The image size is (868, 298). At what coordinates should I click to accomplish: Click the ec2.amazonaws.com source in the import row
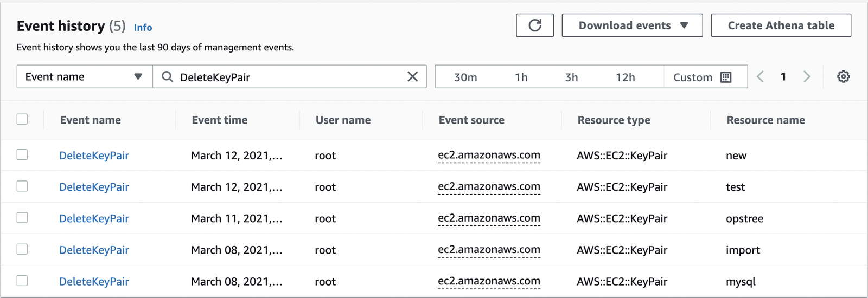(x=489, y=250)
